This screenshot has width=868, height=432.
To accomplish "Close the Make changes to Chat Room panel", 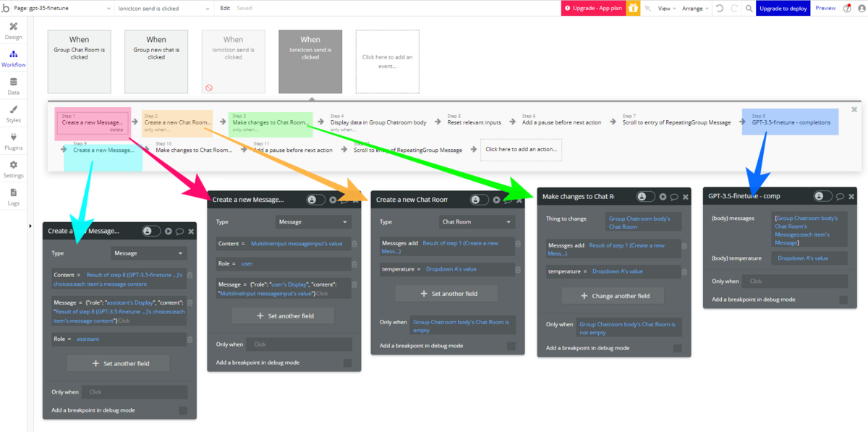I will pos(686,196).
